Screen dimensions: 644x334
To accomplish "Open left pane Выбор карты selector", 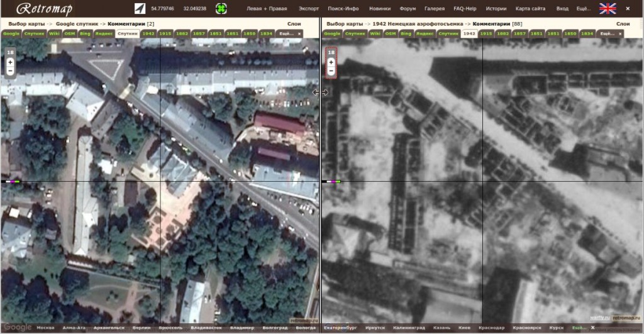I will pyautogui.click(x=26, y=24).
